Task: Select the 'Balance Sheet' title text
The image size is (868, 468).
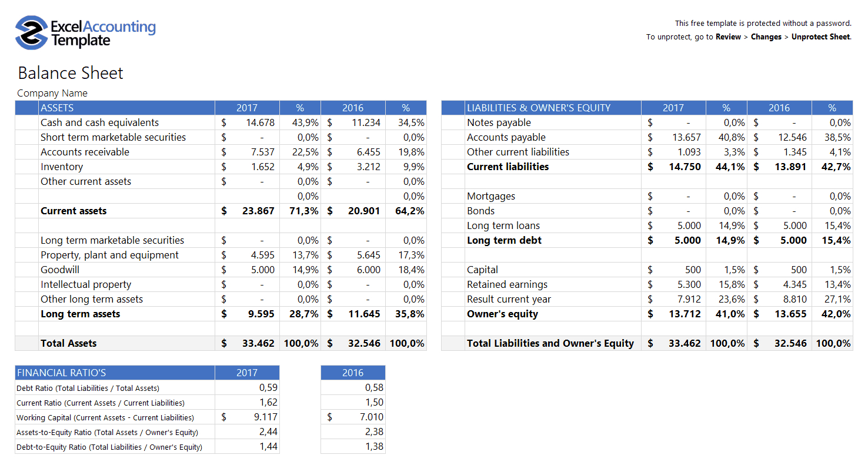Action: (x=71, y=73)
